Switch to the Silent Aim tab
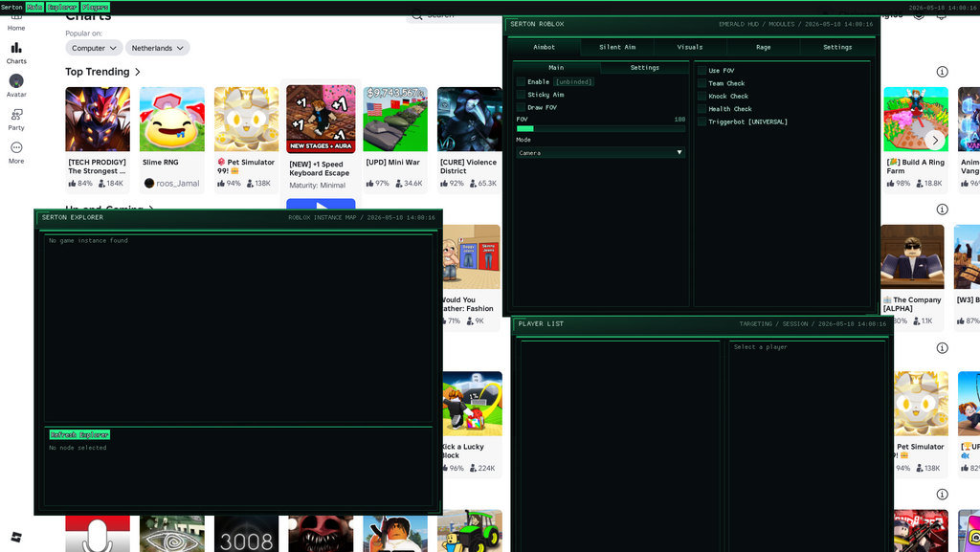 tap(617, 47)
